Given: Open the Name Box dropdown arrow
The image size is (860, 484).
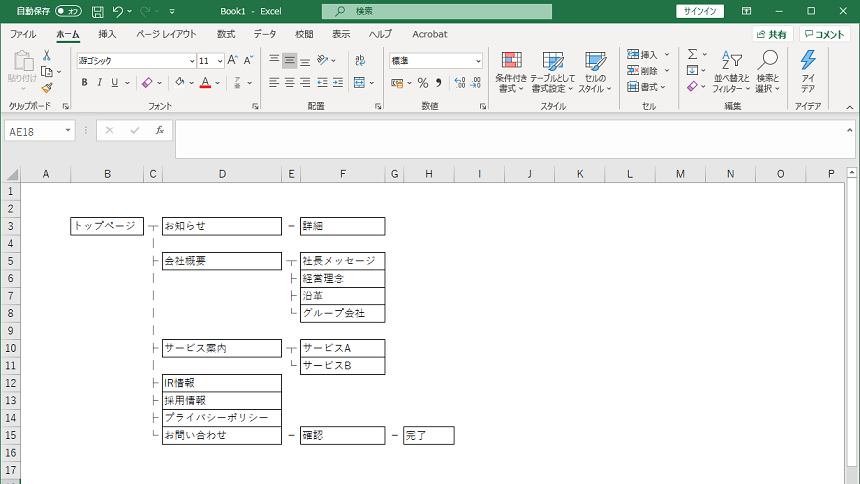Looking at the screenshot, I should tap(68, 130).
